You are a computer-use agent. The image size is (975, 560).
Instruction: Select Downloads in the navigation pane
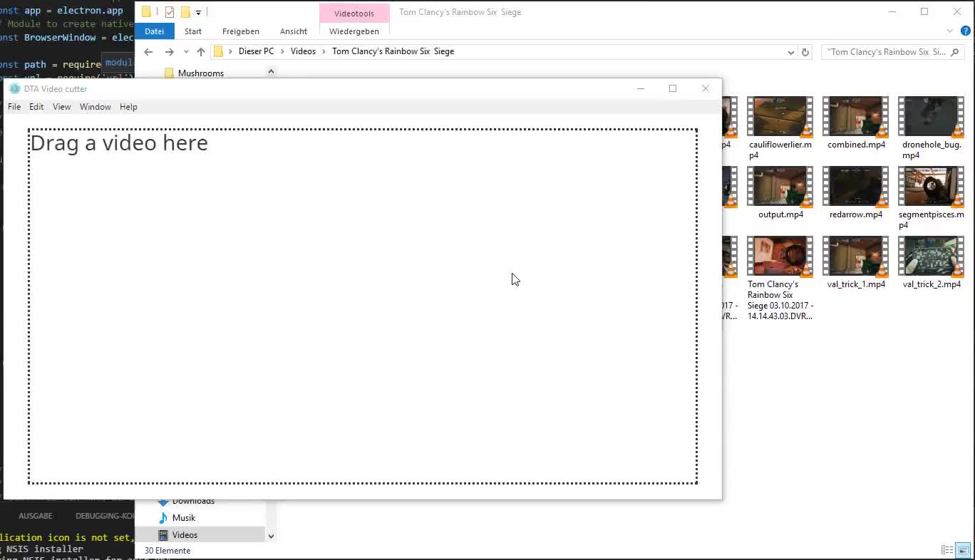(192, 502)
